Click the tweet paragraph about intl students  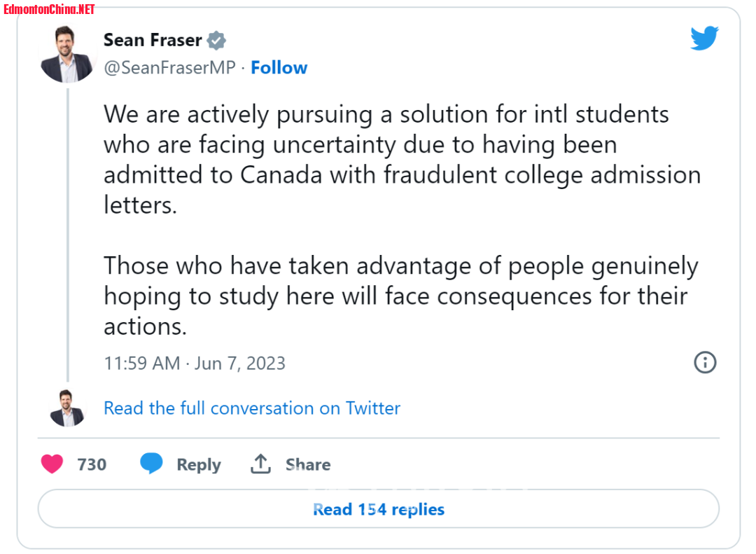point(402,160)
